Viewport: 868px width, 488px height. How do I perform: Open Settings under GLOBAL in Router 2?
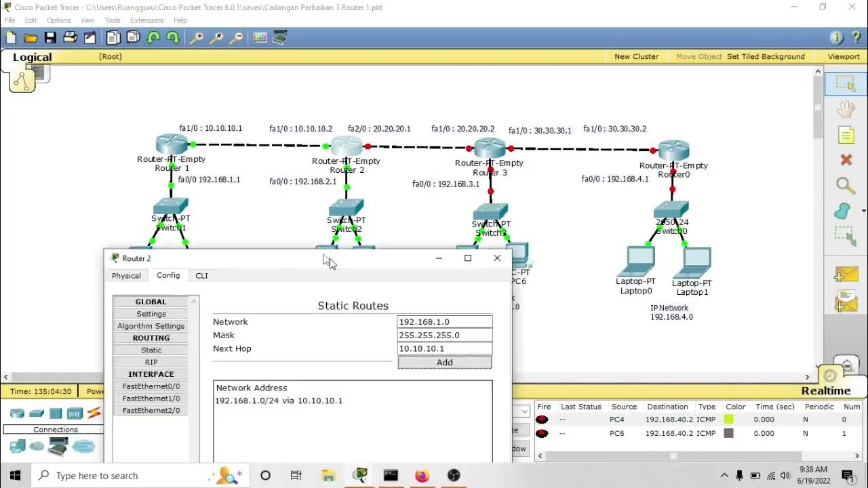point(151,314)
